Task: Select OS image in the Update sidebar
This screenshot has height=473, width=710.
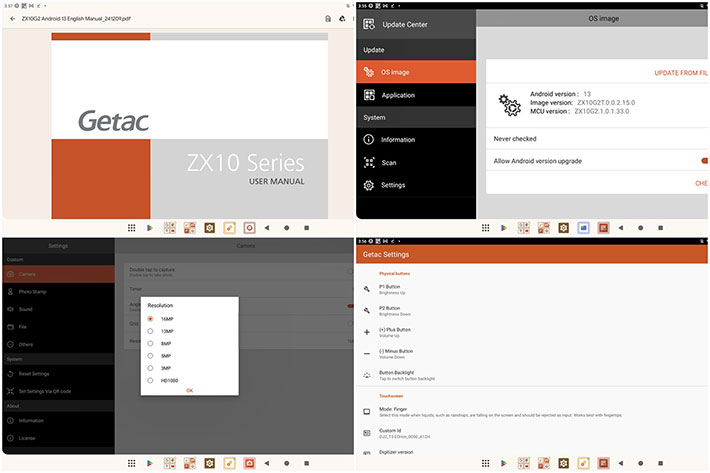Action: 395,72
